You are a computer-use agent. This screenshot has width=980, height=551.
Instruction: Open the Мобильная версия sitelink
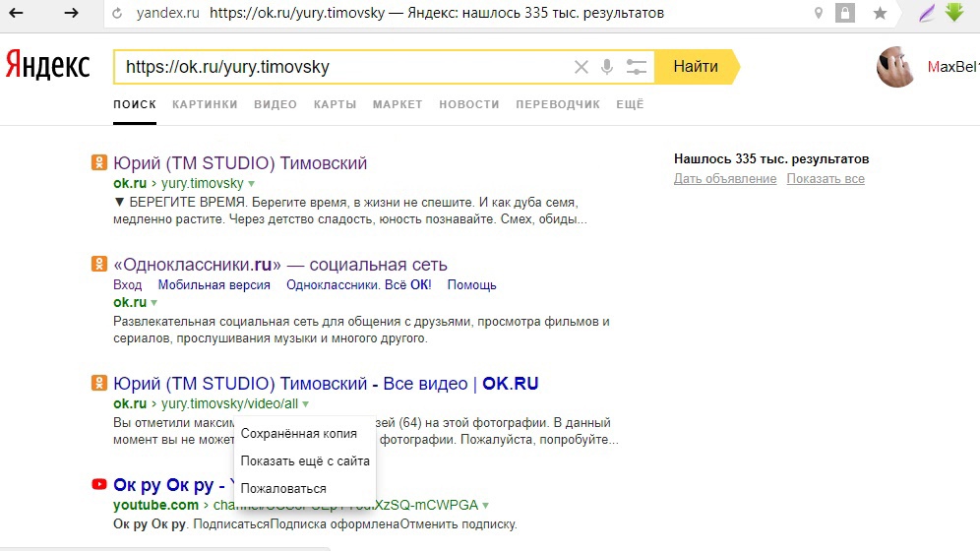[214, 285]
